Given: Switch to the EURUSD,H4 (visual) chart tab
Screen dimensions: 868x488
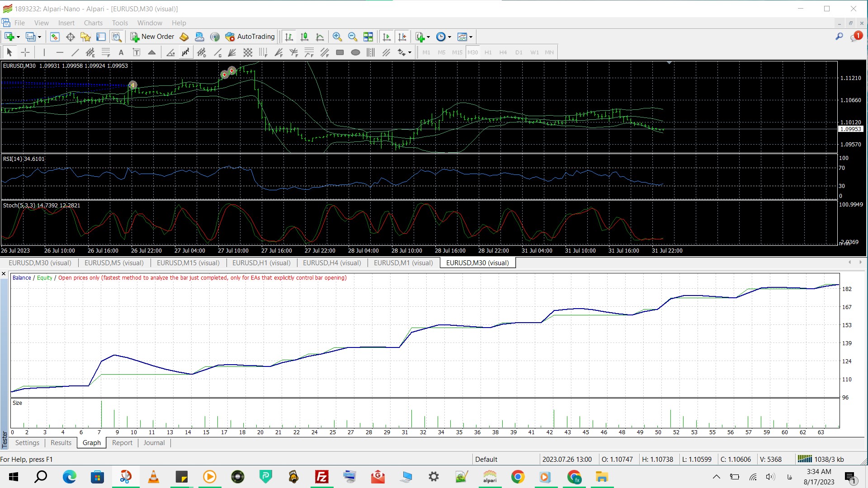Looking at the screenshot, I should point(332,263).
